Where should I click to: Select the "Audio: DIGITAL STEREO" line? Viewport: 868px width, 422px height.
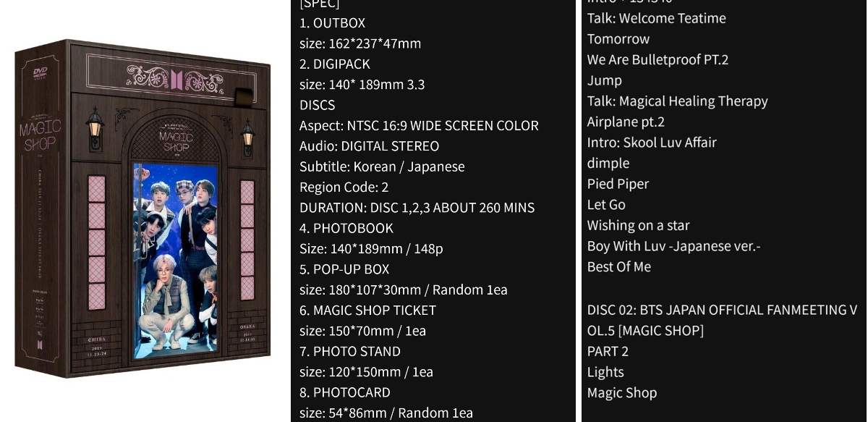pyautogui.click(x=370, y=145)
